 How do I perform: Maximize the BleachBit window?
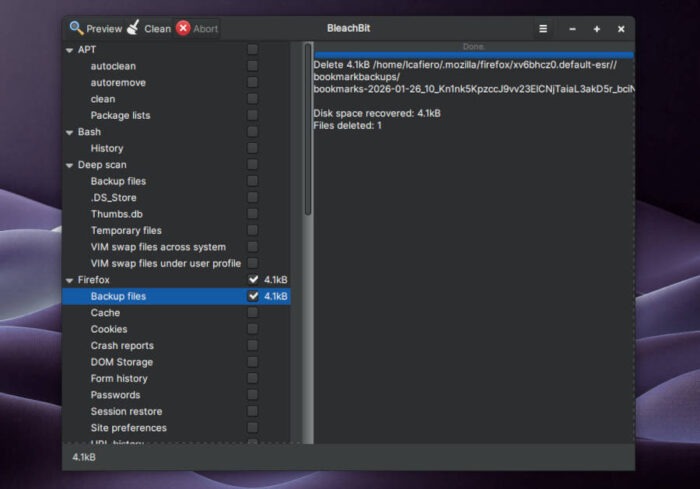coord(597,29)
